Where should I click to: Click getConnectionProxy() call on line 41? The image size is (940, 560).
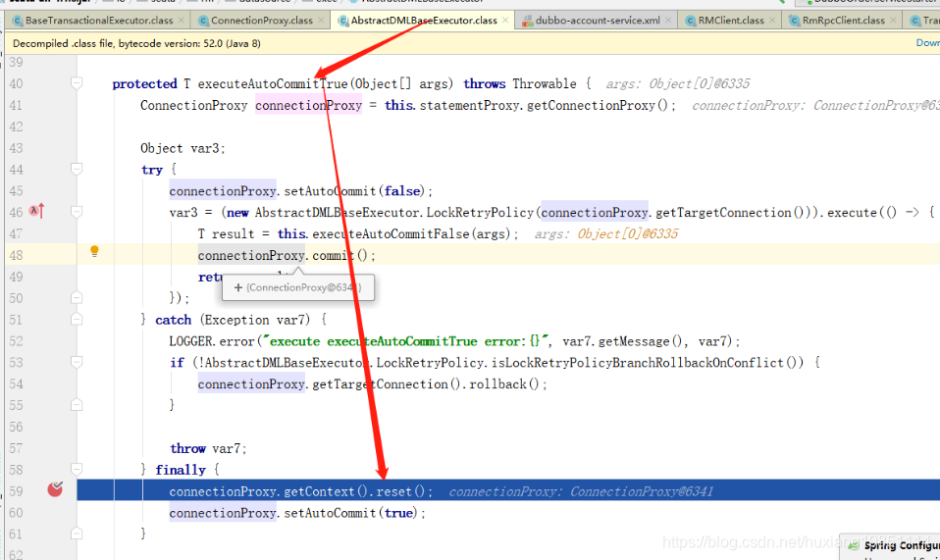click(598, 105)
